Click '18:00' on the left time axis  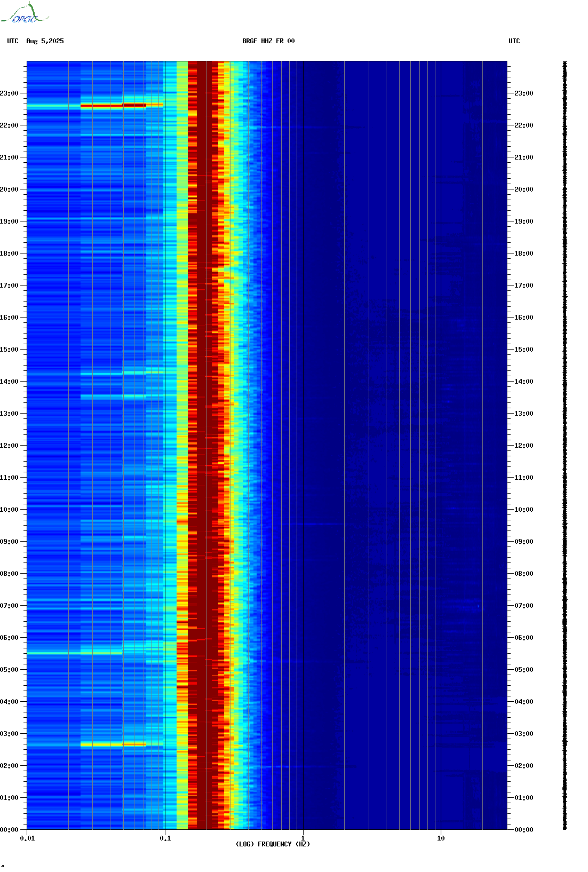pos(9,253)
